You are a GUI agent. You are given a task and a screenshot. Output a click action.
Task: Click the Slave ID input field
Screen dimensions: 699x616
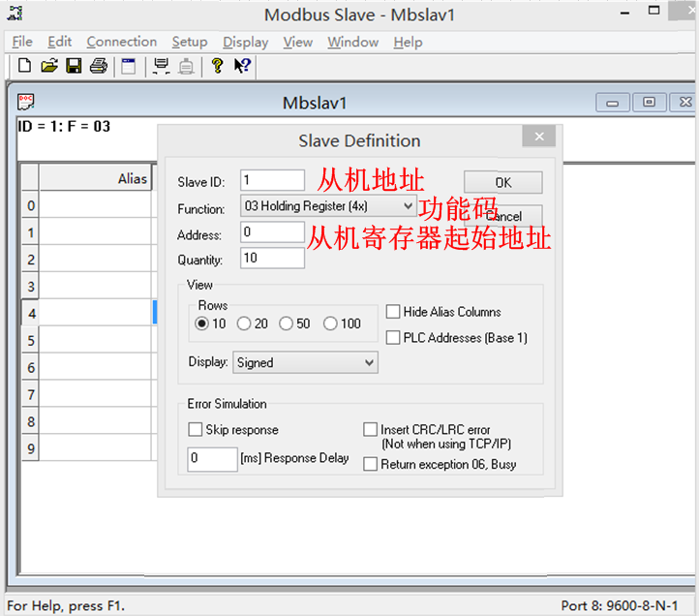coord(272,180)
